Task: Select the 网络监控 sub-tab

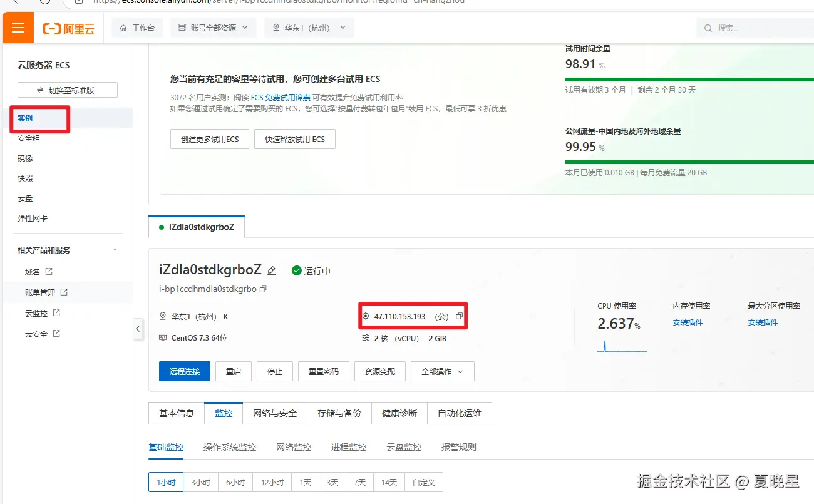Action: 294,447
